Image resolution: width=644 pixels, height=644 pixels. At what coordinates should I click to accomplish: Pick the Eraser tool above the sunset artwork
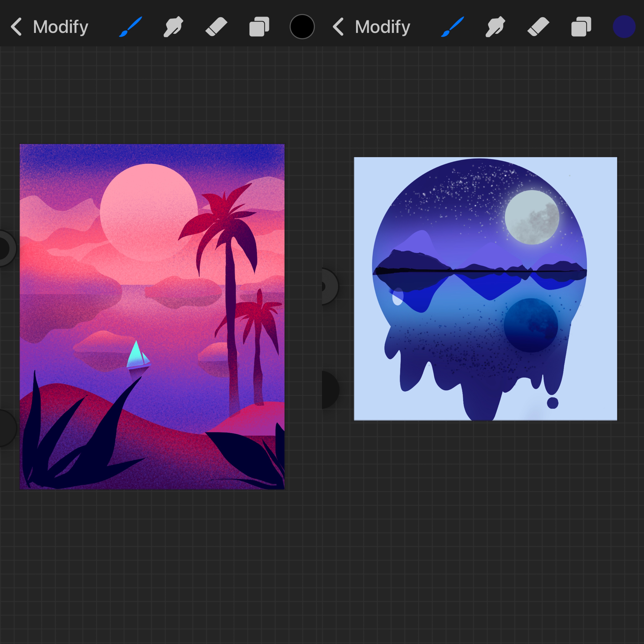pos(216,27)
